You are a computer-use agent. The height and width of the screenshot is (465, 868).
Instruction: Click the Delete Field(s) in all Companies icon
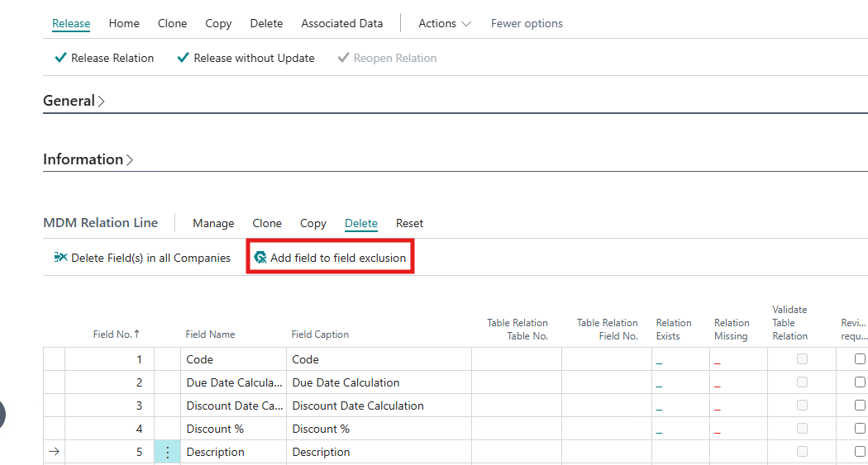pos(60,258)
